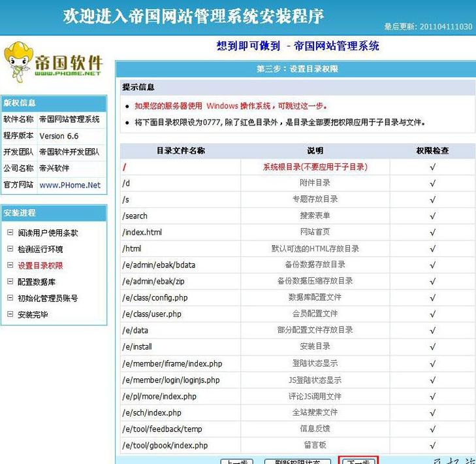476x464 pixels.
Task: Click the 搜索表单 description
Action: coord(315,216)
